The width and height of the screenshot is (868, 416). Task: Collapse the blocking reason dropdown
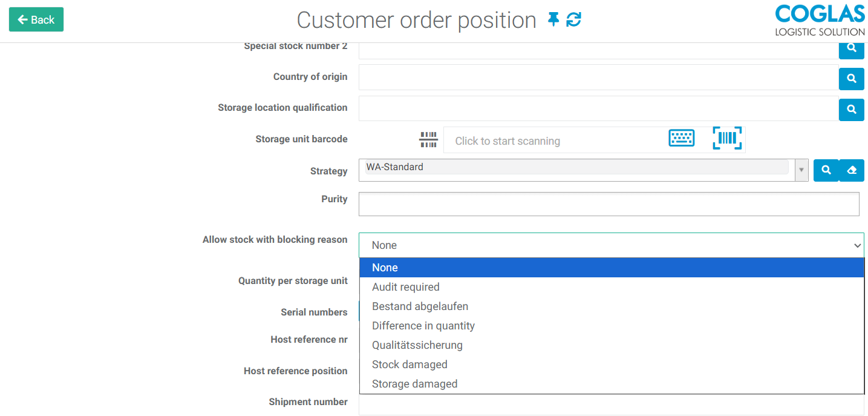click(857, 245)
